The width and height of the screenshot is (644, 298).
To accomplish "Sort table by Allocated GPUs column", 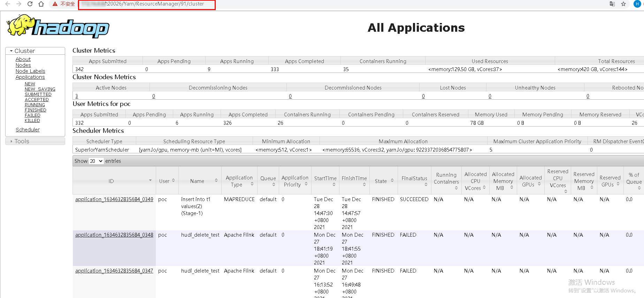I will coord(530,181).
